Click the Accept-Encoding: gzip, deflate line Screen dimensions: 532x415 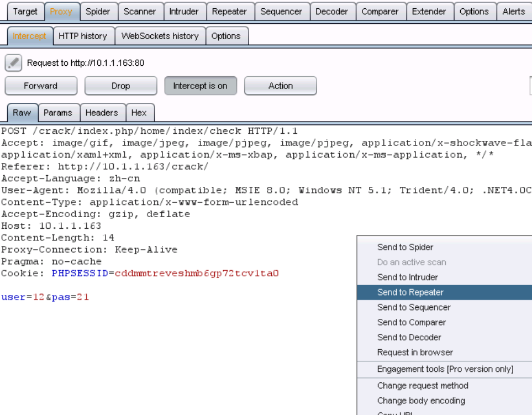[96, 214]
